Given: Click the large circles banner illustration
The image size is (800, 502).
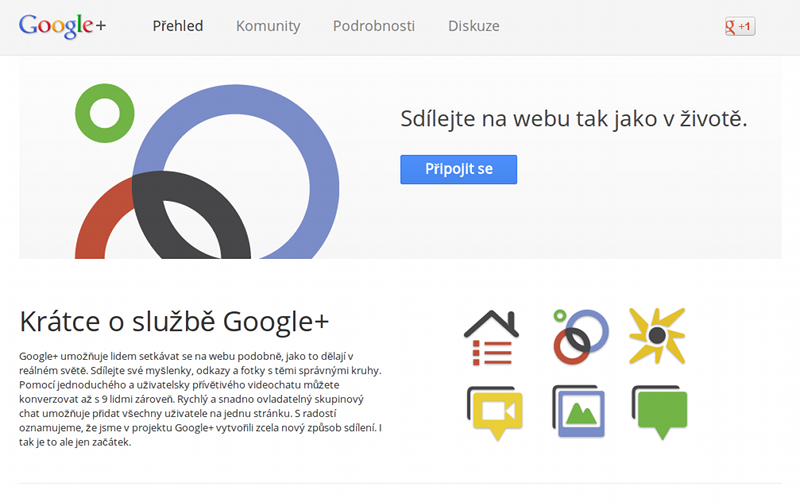Looking at the screenshot, I should (207, 171).
